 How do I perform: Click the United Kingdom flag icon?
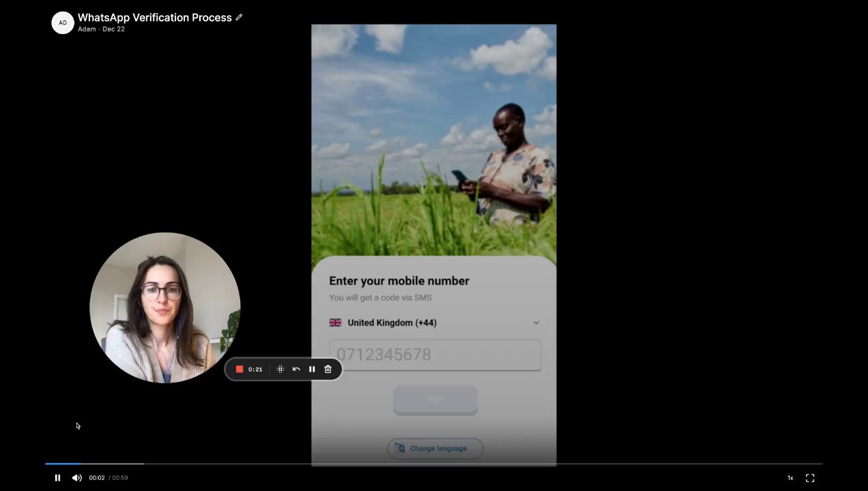[335, 323]
